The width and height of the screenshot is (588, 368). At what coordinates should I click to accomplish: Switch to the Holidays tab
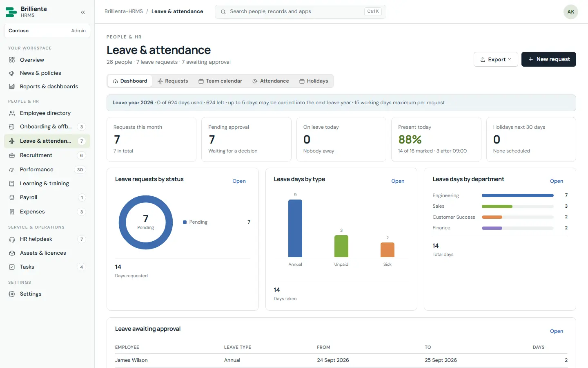point(314,81)
